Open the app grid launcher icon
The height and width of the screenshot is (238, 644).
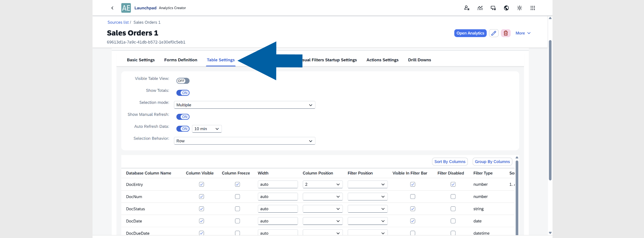533,8
